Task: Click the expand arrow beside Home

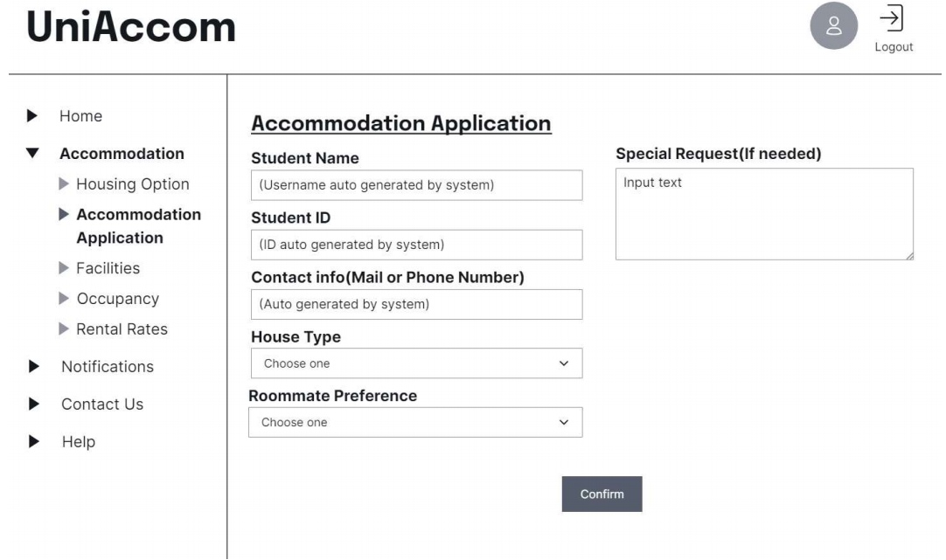Action: tap(32, 115)
